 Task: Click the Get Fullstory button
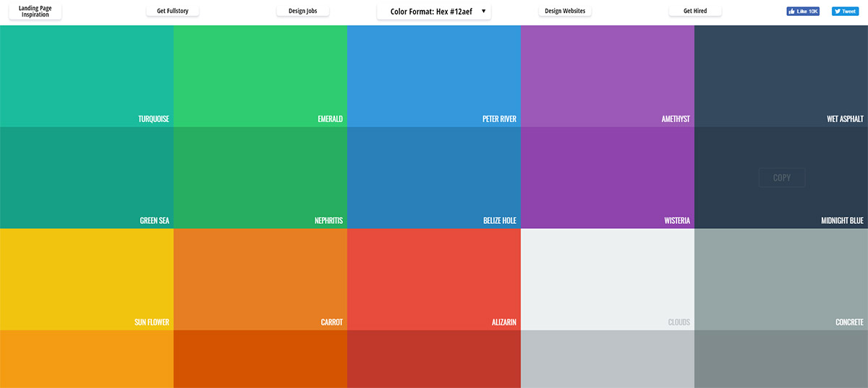coord(172,12)
